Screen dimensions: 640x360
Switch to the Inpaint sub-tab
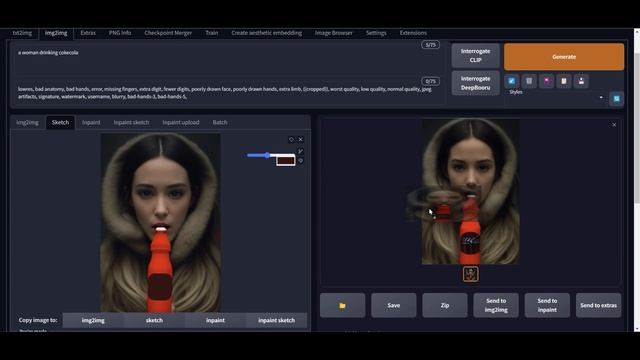pos(91,122)
